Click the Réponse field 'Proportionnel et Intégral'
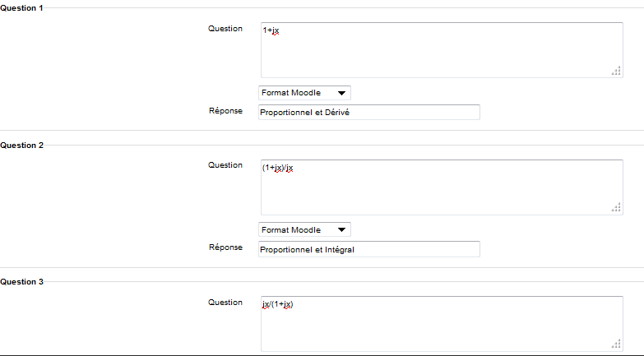This screenshot has height=356, width=644. tap(368, 249)
